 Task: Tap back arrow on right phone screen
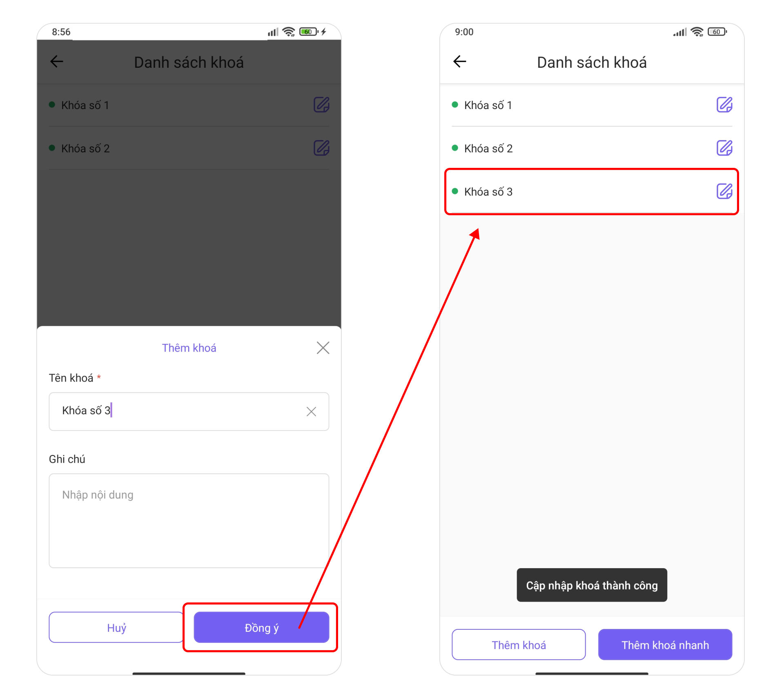(460, 62)
